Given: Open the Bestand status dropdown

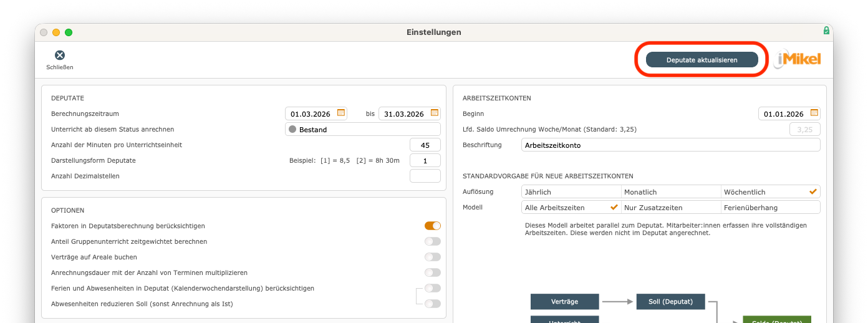Looking at the screenshot, I should pos(363,129).
